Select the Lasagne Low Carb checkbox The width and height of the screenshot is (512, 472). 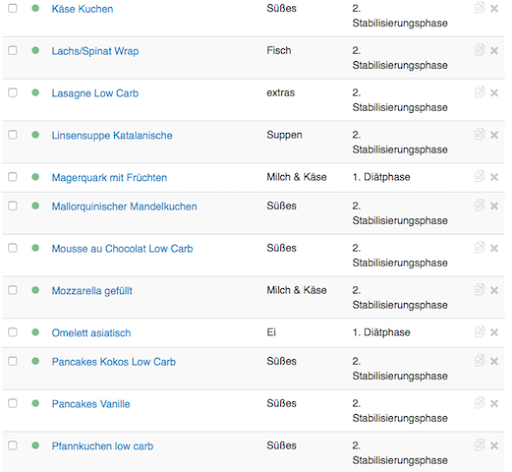(x=13, y=92)
